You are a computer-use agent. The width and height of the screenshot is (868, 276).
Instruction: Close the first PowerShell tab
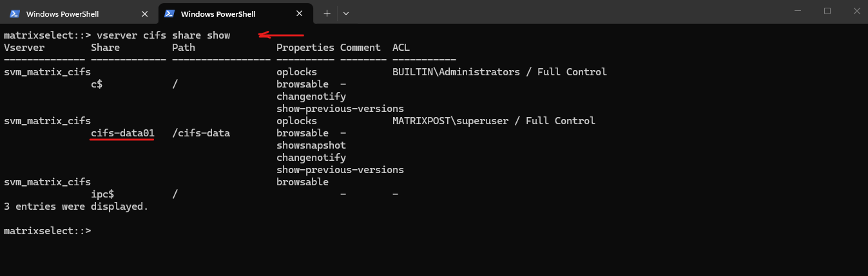144,14
